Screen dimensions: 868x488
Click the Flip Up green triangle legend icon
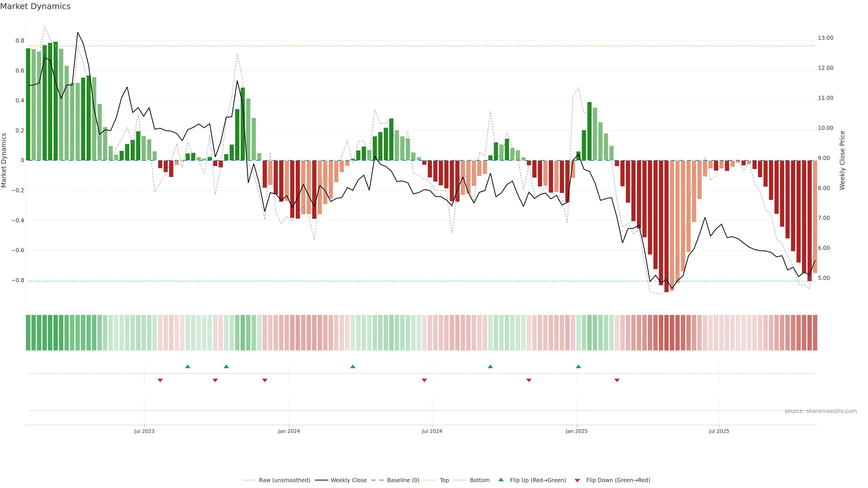501,480
